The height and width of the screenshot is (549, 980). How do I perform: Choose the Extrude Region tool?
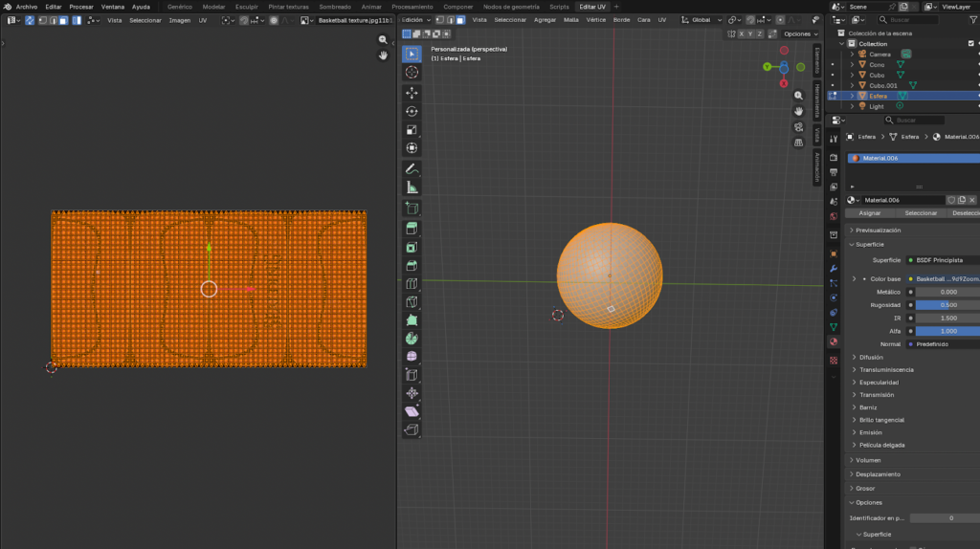pyautogui.click(x=412, y=228)
